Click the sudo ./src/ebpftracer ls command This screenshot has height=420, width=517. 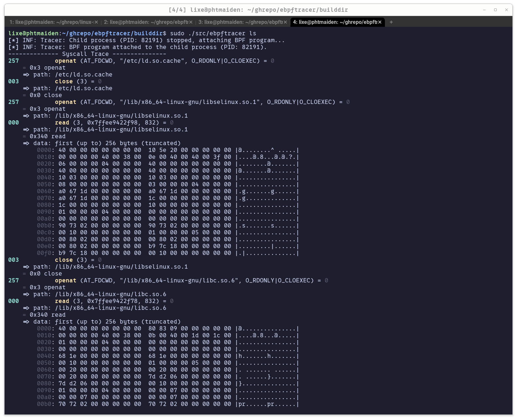tap(213, 33)
